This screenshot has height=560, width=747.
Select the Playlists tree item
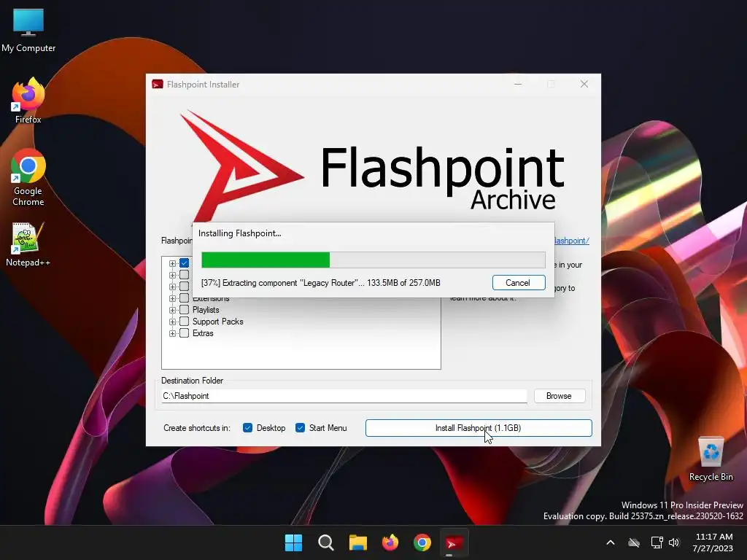pos(206,310)
